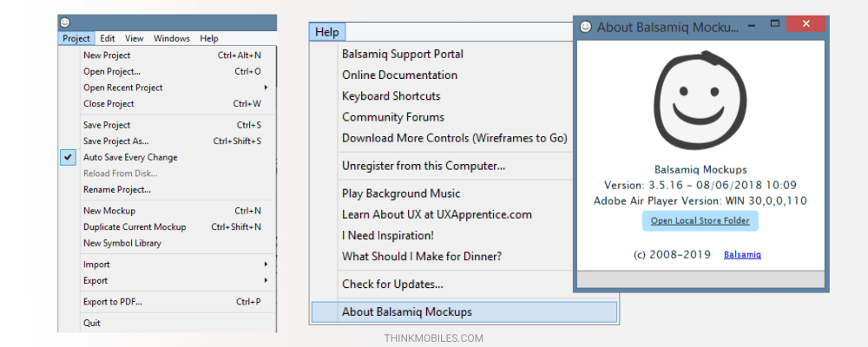Open Balsamiq Support Portal
868x347 pixels.
tap(403, 55)
